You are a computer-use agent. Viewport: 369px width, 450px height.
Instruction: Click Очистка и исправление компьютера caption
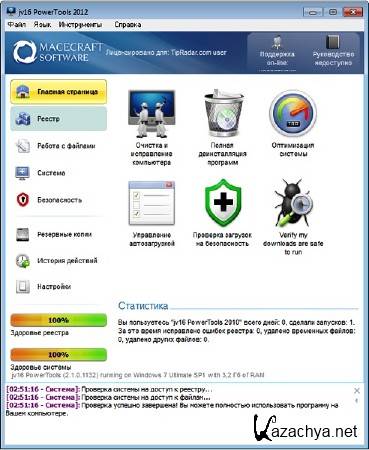(x=152, y=154)
